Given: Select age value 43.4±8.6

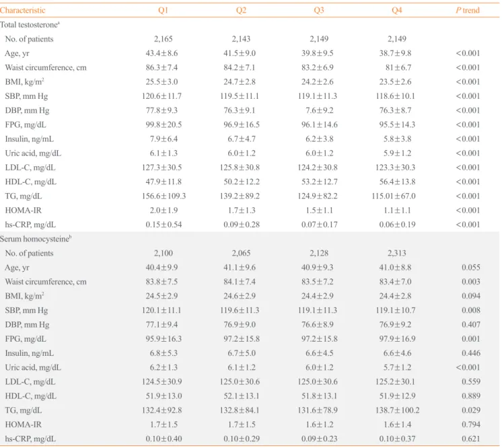Looking at the screenshot, I should click(162, 53).
